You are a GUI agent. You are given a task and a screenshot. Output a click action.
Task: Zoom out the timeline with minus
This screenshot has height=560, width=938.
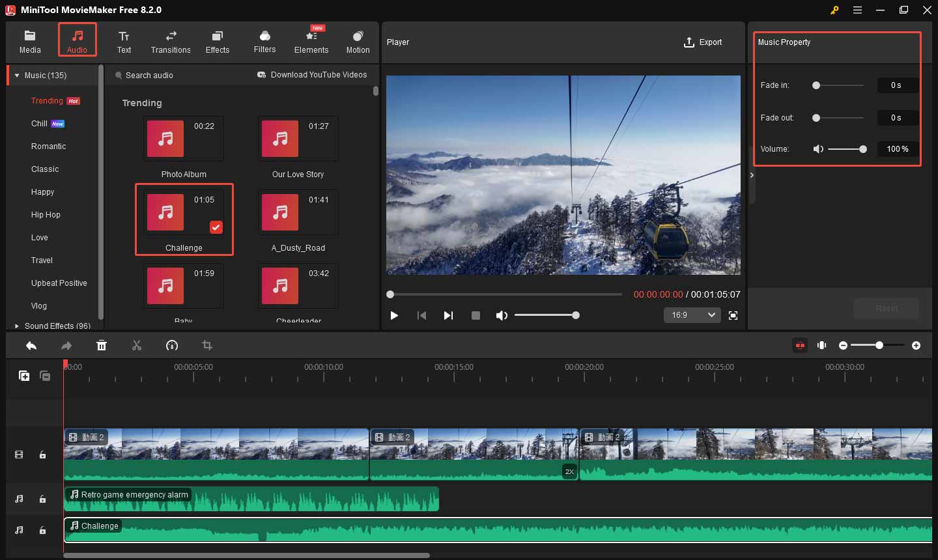click(843, 345)
